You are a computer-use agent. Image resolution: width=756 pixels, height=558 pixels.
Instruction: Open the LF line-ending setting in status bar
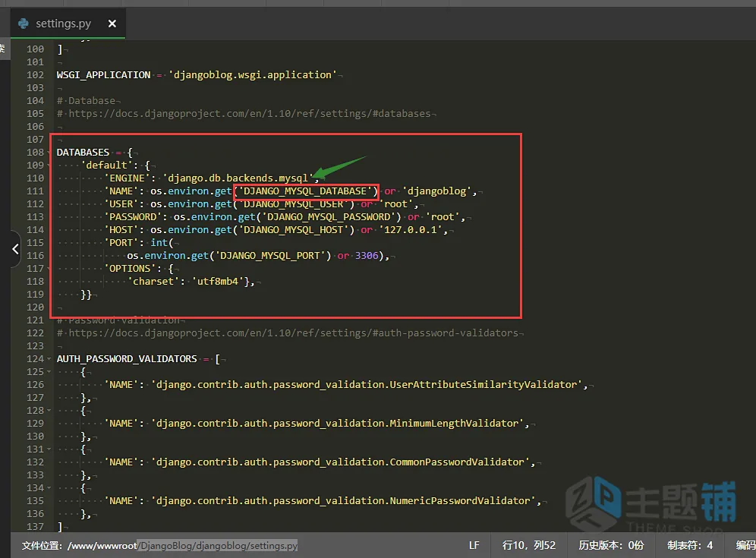[x=474, y=545]
